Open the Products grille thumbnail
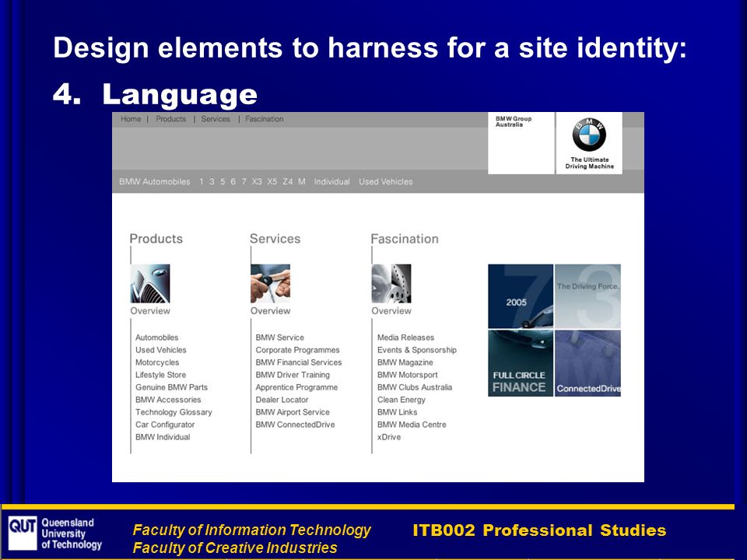The height and width of the screenshot is (560, 747). click(150, 284)
